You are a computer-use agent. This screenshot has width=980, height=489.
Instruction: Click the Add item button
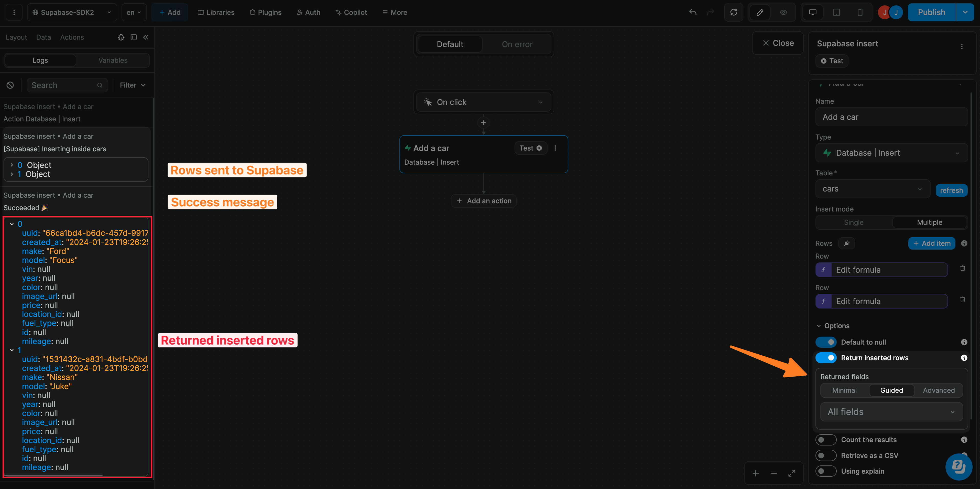click(x=932, y=243)
